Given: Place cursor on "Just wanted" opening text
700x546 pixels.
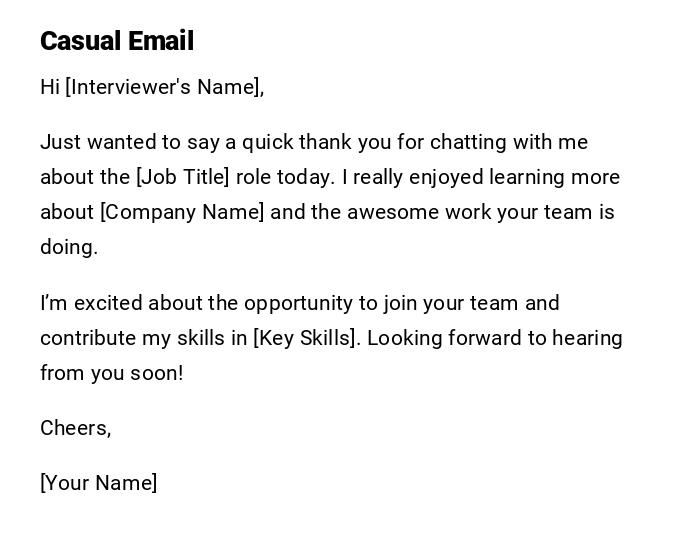Looking at the screenshot, I should click(x=86, y=142).
